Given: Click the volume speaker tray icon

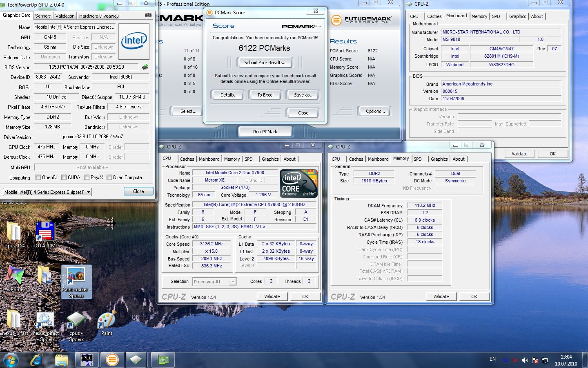Looking at the screenshot, I should [x=525, y=360].
